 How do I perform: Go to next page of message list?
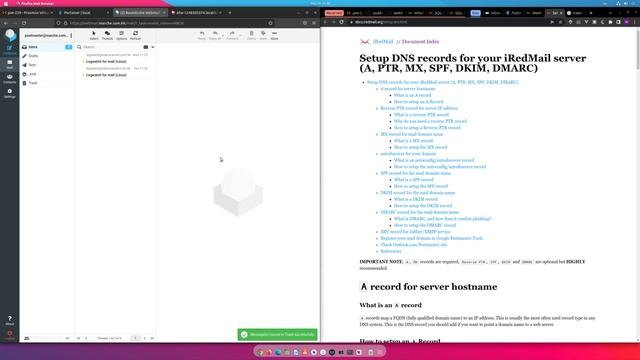pyautogui.click(x=144, y=338)
